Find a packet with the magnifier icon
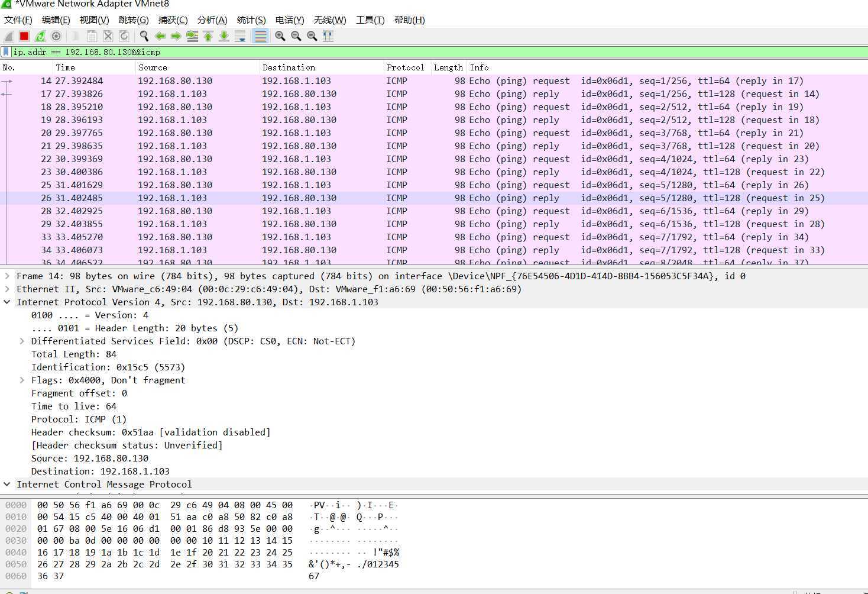The height and width of the screenshot is (594, 868). tap(144, 36)
